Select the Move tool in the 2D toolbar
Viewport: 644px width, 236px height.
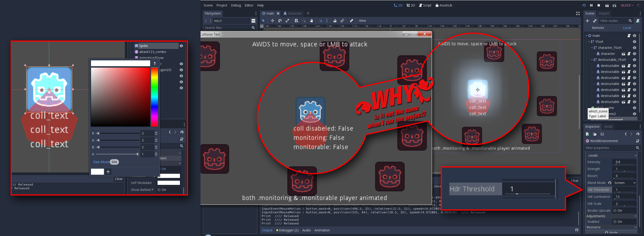(x=272, y=21)
